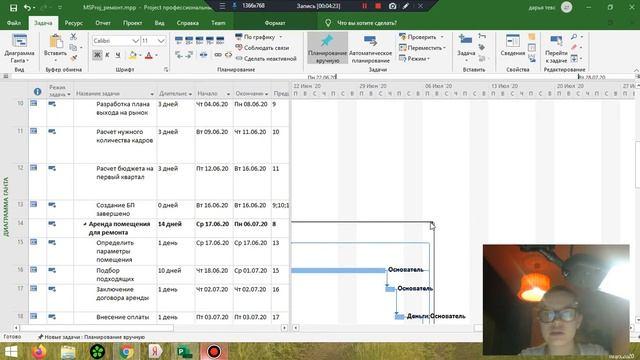Open File Explorer from the taskbar
Screen dimensions: 640x360
pyautogui.click(x=68, y=351)
